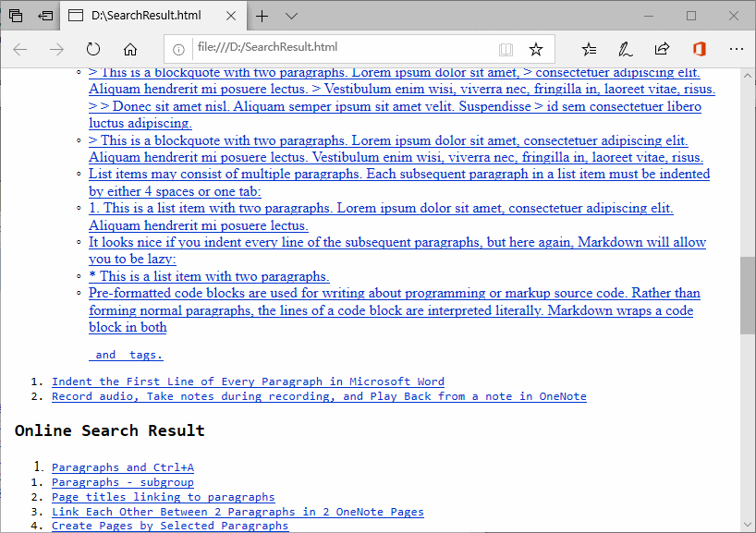Open link 'luctus adipiscing.'
The height and width of the screenshot is (533, 756).
click(140, 123)
